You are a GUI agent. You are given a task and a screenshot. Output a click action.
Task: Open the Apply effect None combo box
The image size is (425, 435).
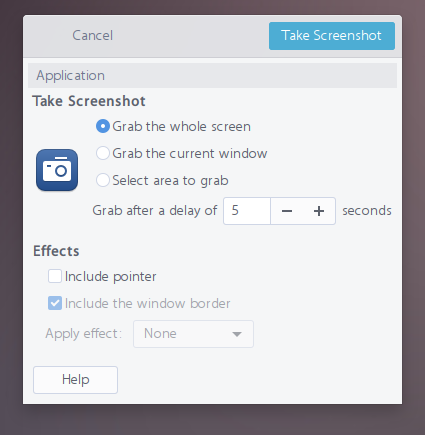tap(193, 334)
